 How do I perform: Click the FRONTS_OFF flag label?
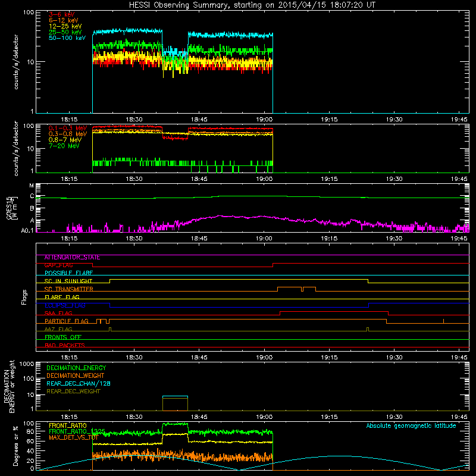pyautogui.click(x=63, y=337)
